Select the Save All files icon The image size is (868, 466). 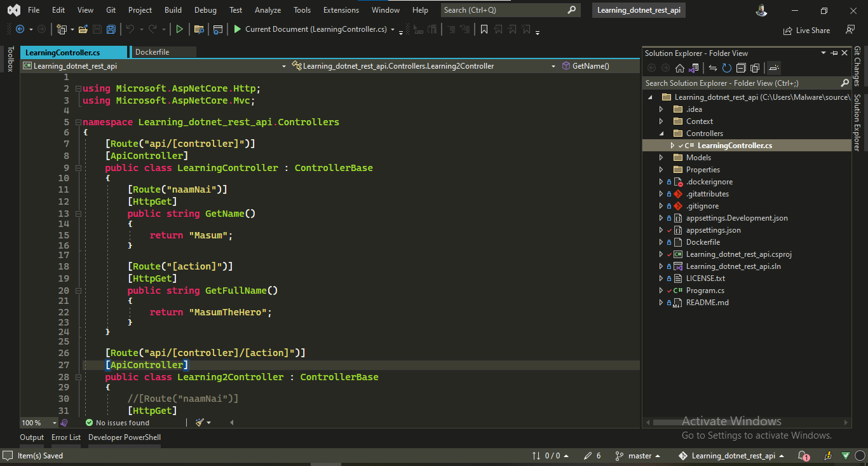(x=111, y=29)
